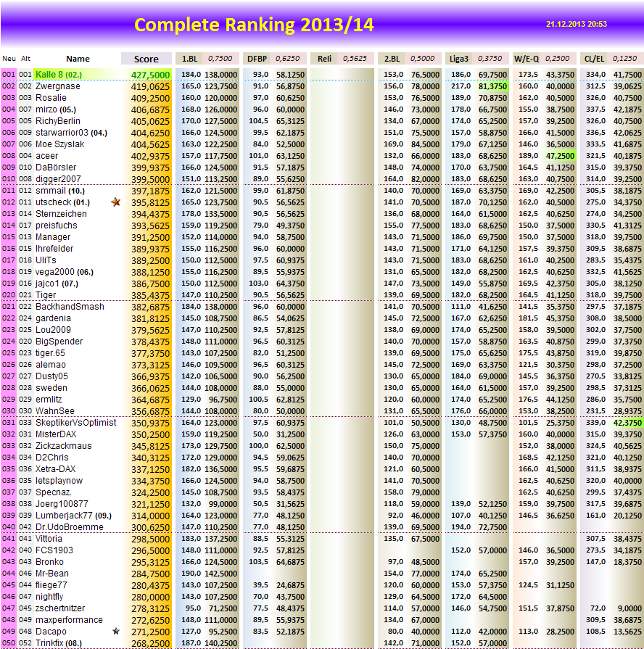This screenshot has width=644, height=649.
Task: Click Moe Szyslak's 2.BL value 84,5000
Action: pyautogui.click(x=425, y=144)
